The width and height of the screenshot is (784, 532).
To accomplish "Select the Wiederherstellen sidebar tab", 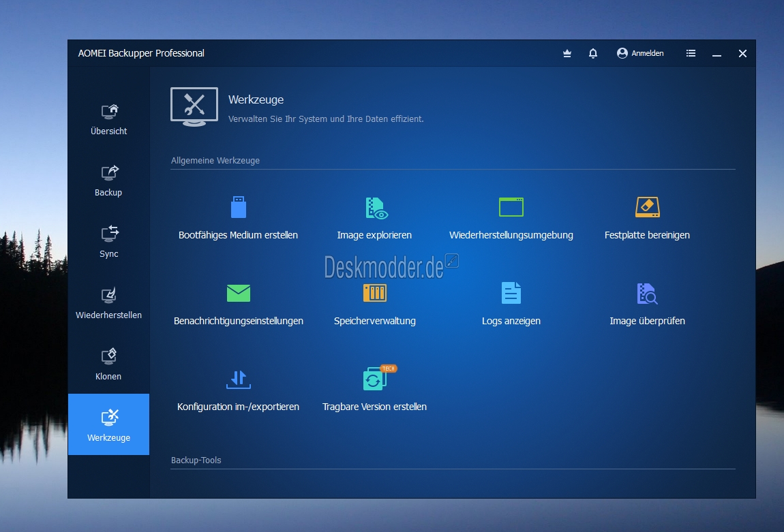I will (x=108, y=304).
